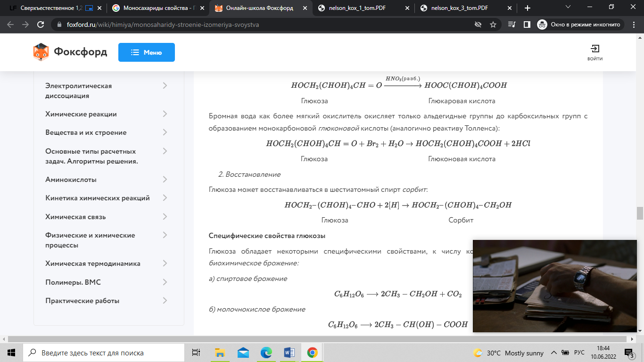Click the РУС language indicator

(579, 353)
